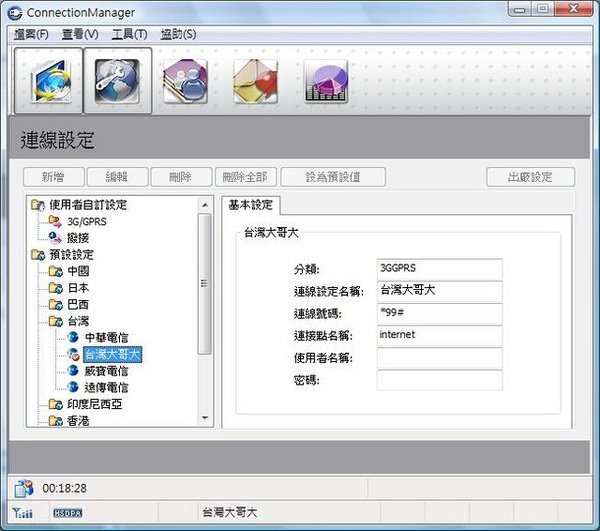Click the 新增 button
This screenshot has width=600, height=531.
(x=54, y=177)
